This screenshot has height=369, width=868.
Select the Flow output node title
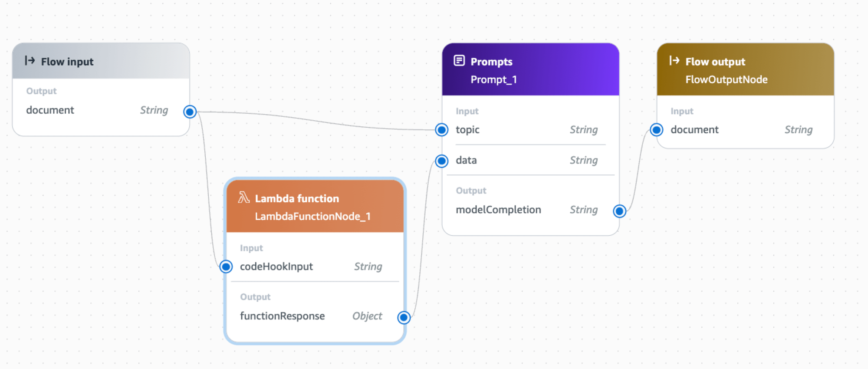715,62
